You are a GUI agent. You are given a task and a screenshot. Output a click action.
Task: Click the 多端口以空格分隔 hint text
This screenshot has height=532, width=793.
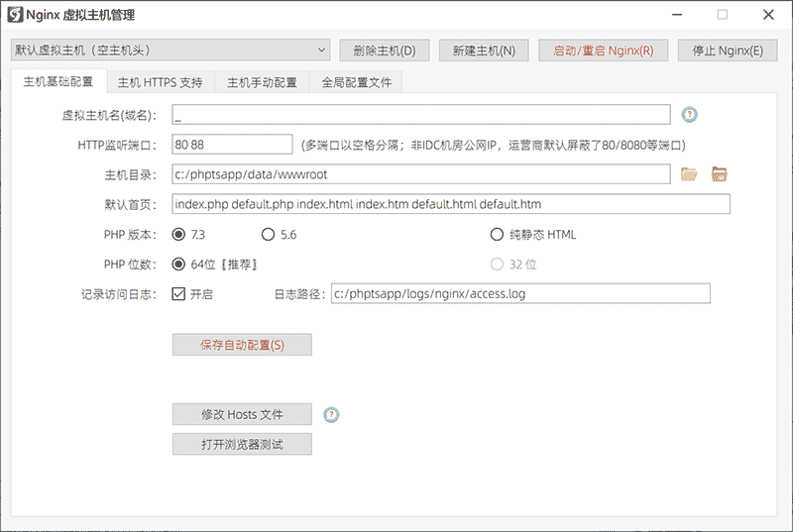pyautogui.click(x=493, y=146)
